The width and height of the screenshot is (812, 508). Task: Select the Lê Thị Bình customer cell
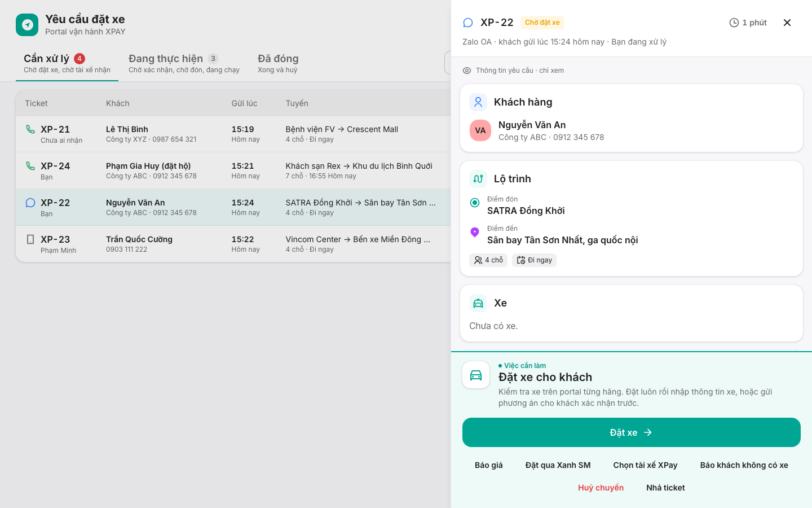pyautogui.click(x=151, y=134)
